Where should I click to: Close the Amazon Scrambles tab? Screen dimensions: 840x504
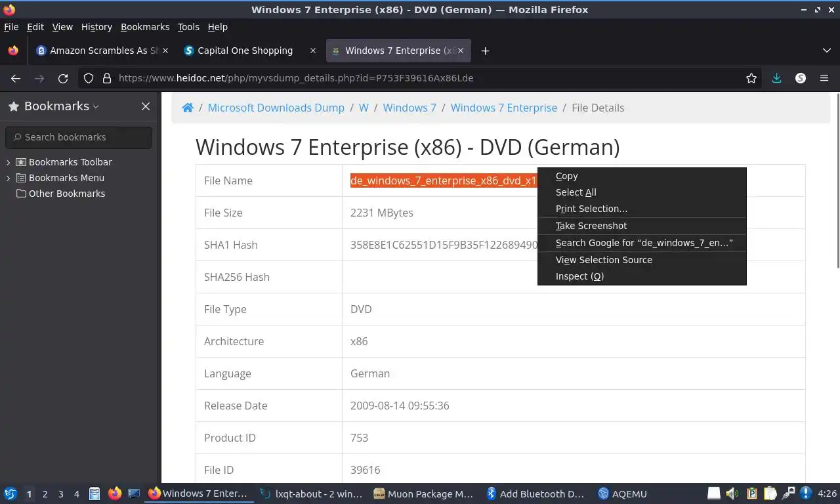tap(165, 51)
